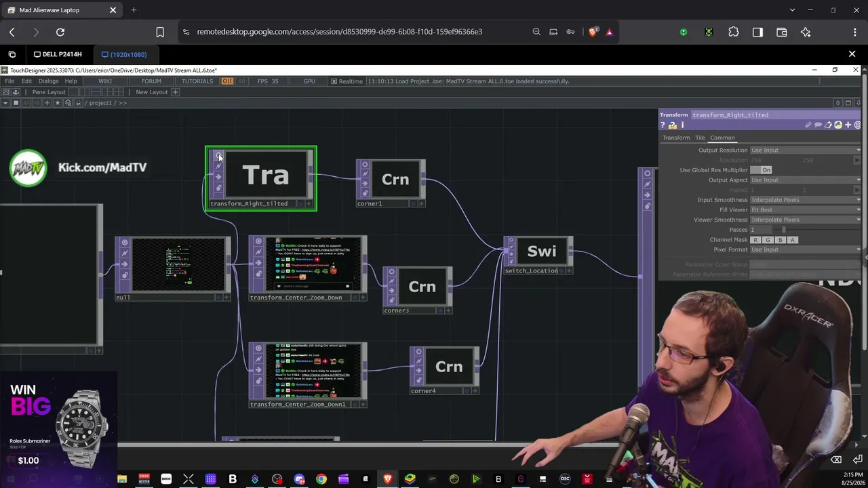Image resolution: width=868 pixels, height=488 pixels.
Task: Click the plus icon in parameter header
Action: 848,125
